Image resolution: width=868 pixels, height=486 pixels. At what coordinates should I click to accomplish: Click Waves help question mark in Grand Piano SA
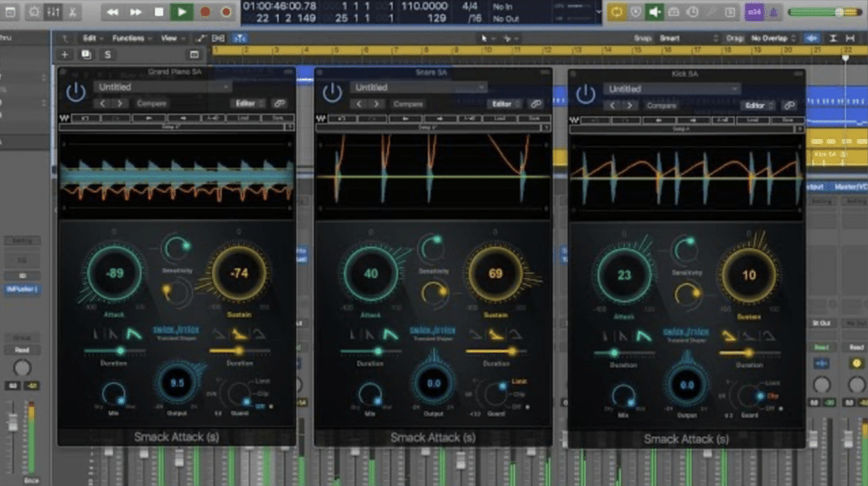click(289, 127)
